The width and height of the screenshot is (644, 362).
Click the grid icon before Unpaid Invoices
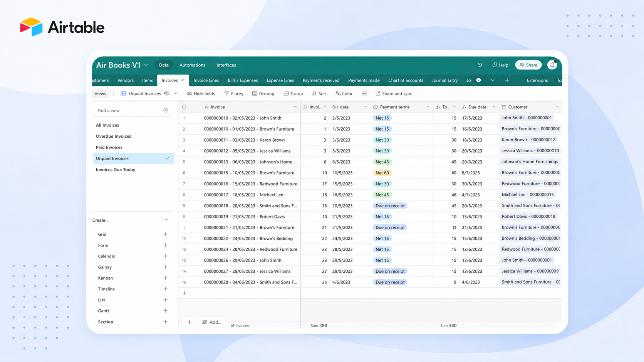click(123, 93)
